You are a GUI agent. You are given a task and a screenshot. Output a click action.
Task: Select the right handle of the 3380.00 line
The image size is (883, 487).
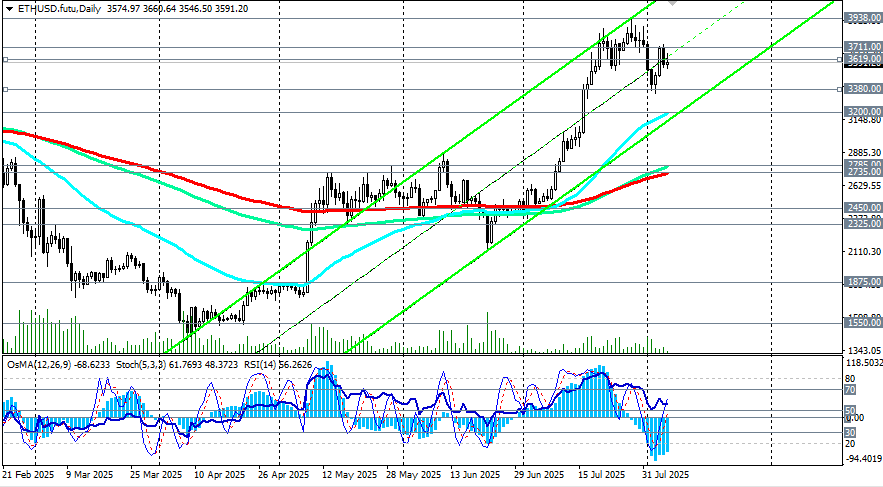840,89
